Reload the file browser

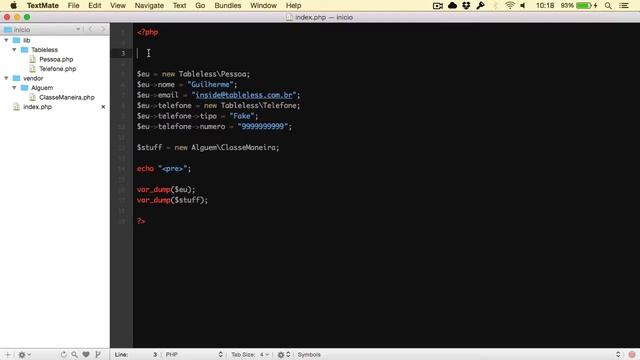pyautogui.click(x=64, y=355)
